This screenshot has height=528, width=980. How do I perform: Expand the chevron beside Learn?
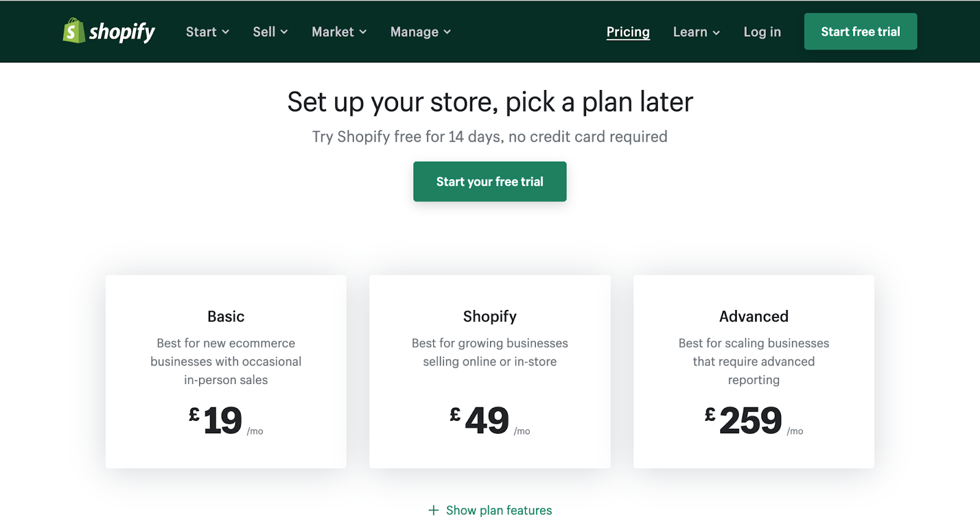click(x=716, y=32)
